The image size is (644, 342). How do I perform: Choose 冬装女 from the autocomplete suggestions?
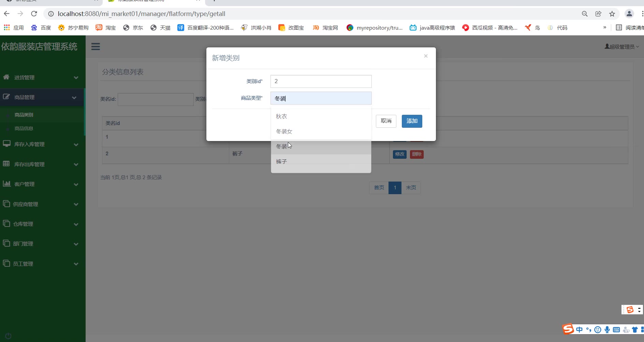click(321, 131)
